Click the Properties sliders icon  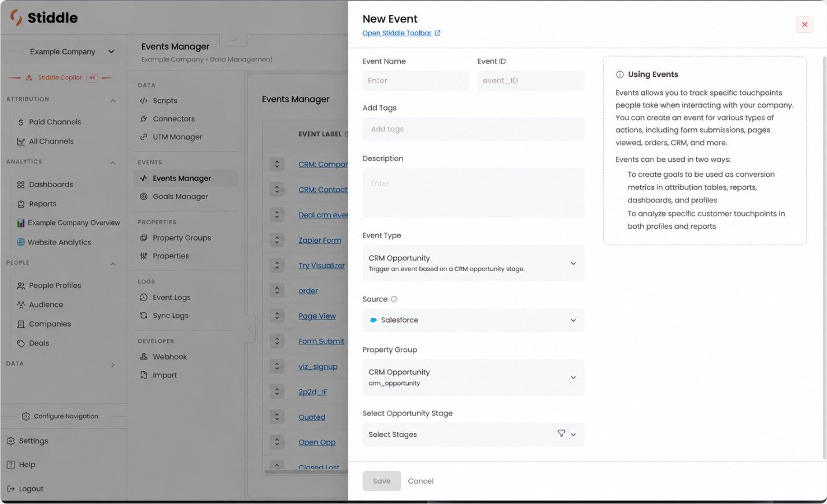pos(143,256)
